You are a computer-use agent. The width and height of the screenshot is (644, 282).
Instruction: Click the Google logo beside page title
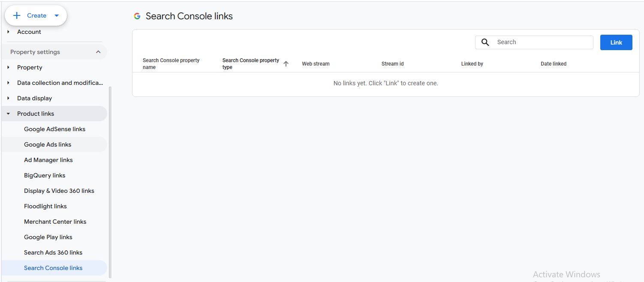pos(137,16)
